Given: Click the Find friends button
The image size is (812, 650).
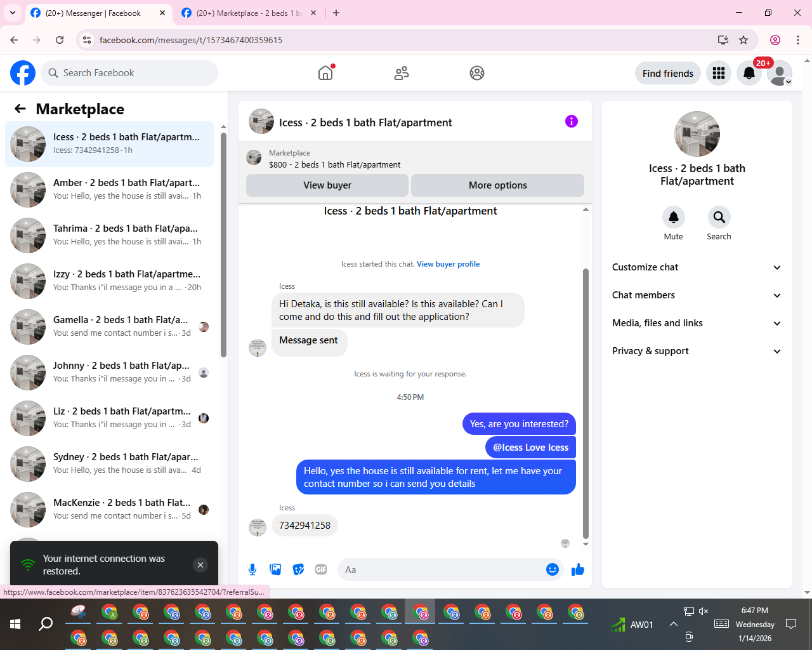Looking at the screenshot, I should click(x=668, y=73).
